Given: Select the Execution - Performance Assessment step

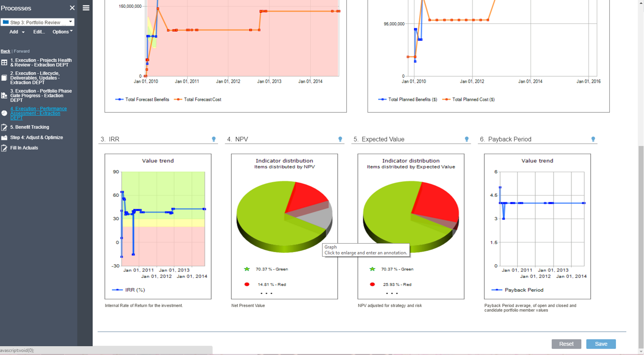Looking at the screenshot, I should [38, 113].
